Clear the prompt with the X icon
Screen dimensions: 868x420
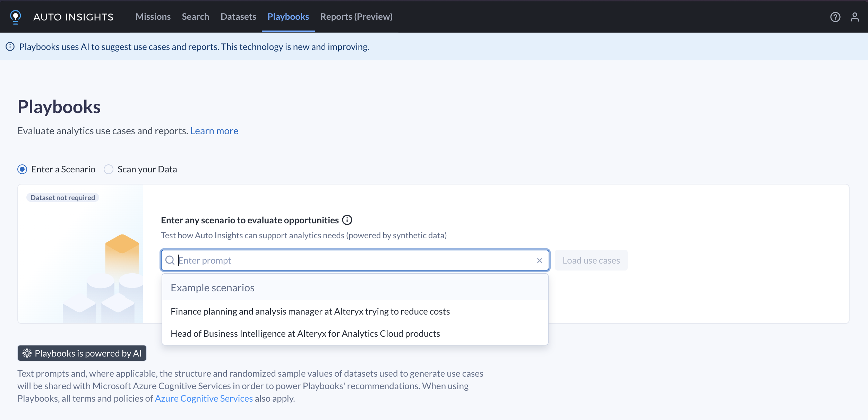[540, 260]
